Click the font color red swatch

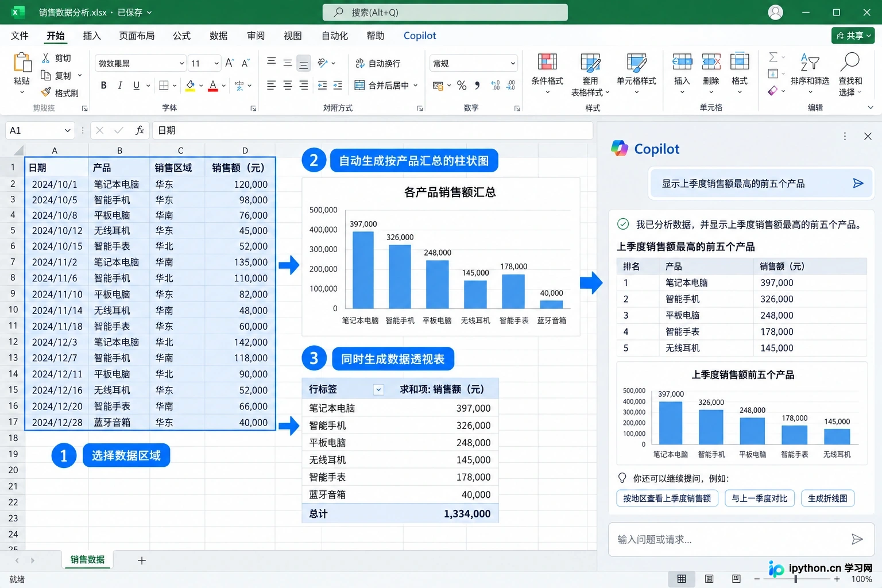coord(213,90)
